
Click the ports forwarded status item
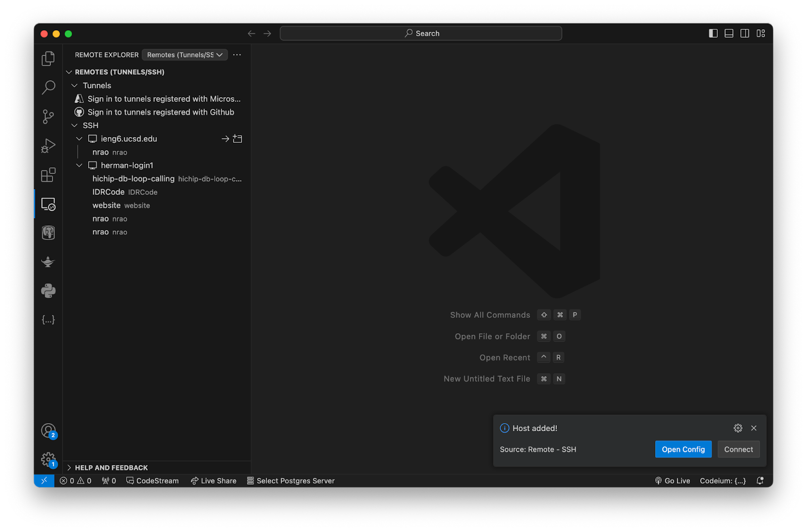[x=109, y=481]
